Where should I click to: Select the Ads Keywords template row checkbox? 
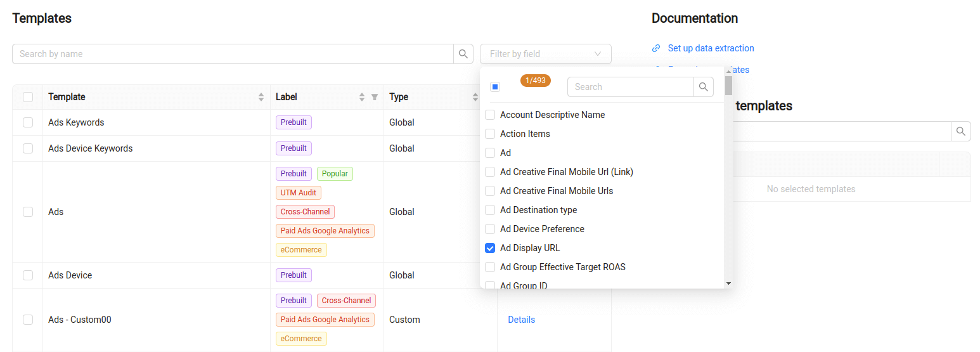[x=28, y=122]
